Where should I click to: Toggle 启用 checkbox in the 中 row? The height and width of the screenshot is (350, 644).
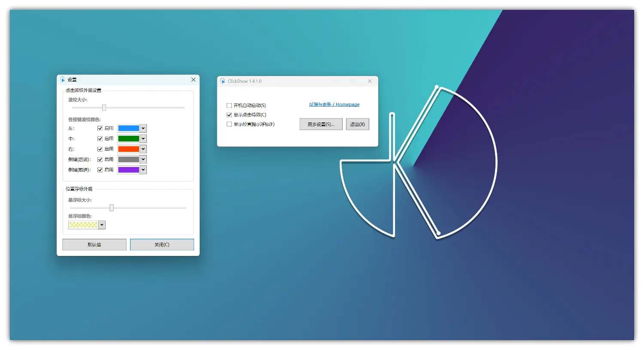click(x=100, y=139)
